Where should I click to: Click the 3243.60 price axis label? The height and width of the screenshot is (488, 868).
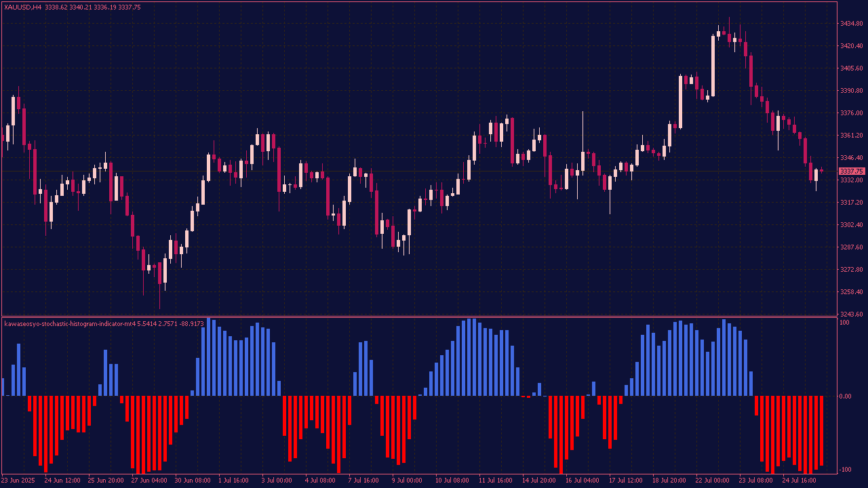851,314
